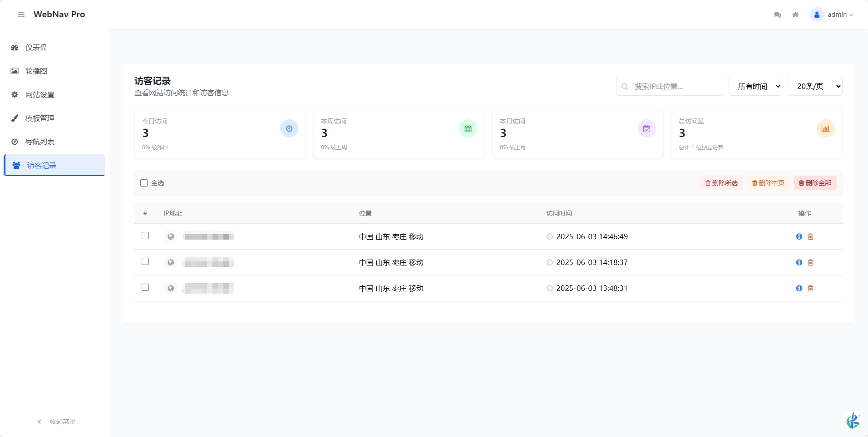The height and width of the screenshot is (437, 868).
Task: Open the 导航列表 navigation list
Action: [39, 142]
